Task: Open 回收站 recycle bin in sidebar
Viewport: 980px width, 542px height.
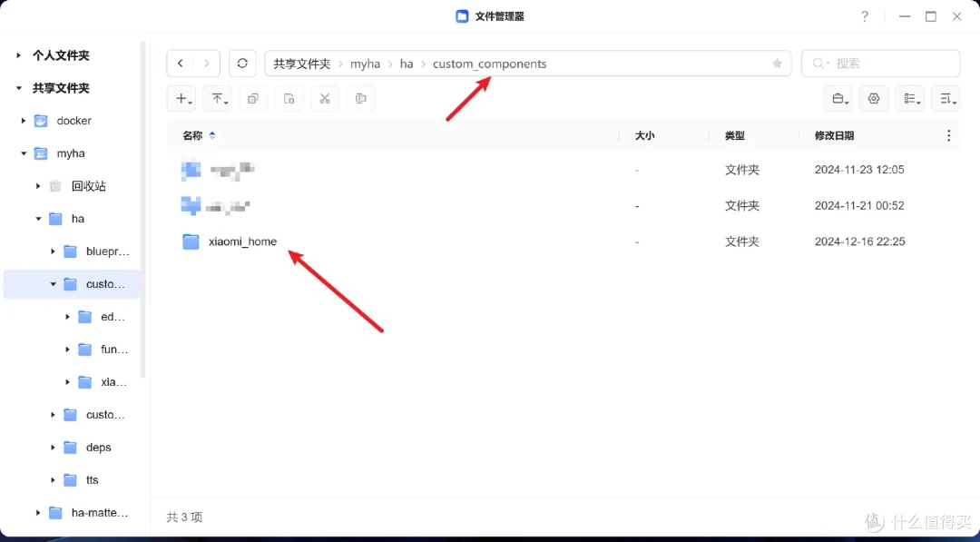Action: tap(88, 186)
